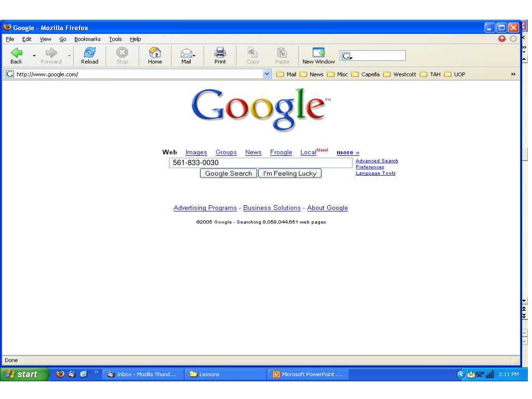Click the Thunderbird quick launch icon

point(72,374)
